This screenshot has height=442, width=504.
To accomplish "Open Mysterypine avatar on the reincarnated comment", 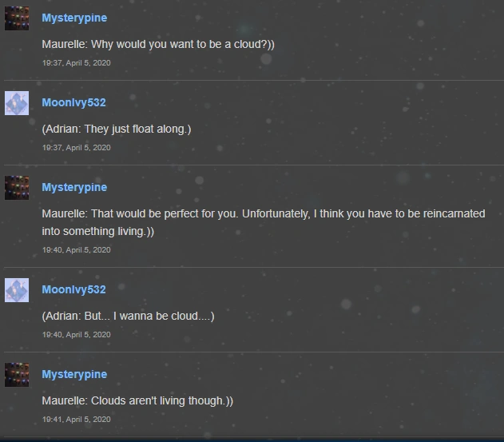I will coord(17,188).
